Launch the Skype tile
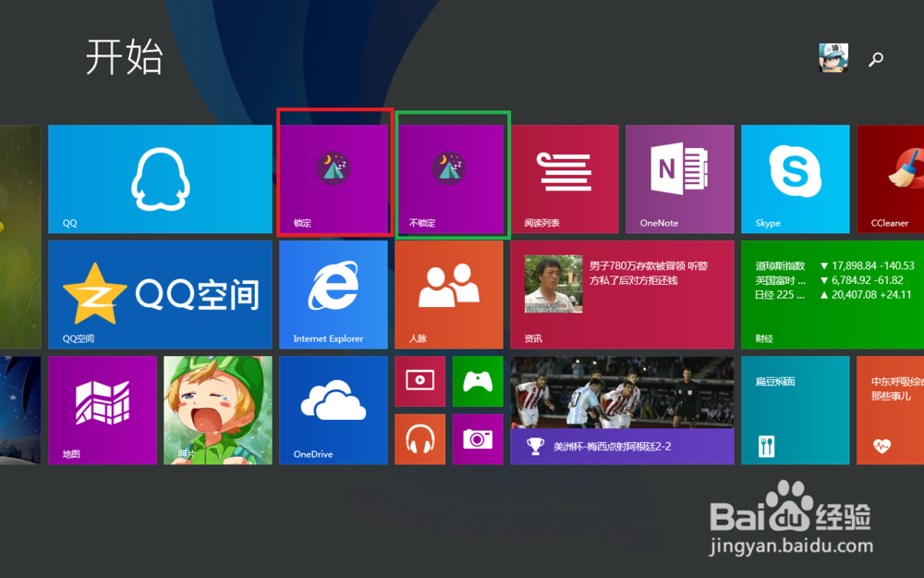Screen dimensions: 924x578 click(796, 178)
